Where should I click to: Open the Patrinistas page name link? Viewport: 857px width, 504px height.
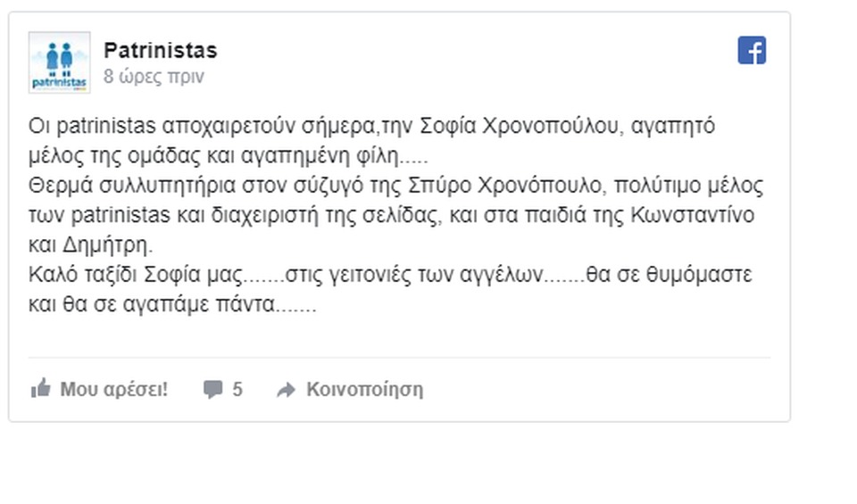tap(160, 50)
